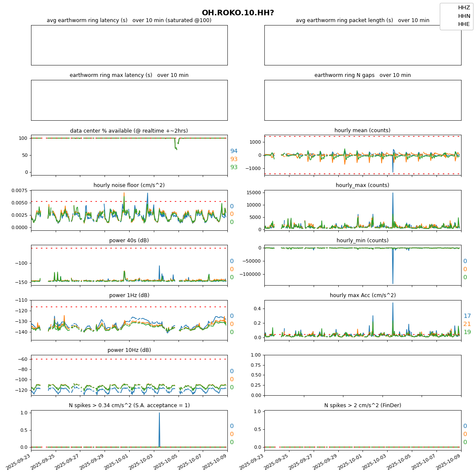The image size is (476, 476).
Task: Click the hourly mean (counts) plot title
Action: coord(362,130)
